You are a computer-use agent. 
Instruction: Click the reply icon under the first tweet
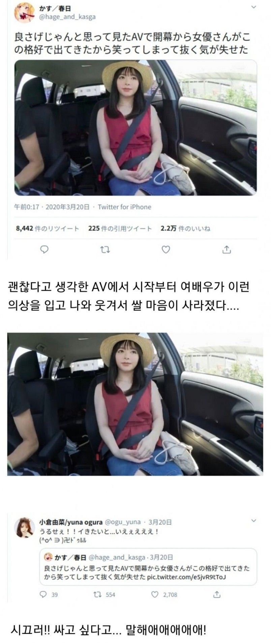tap(44, 249)
